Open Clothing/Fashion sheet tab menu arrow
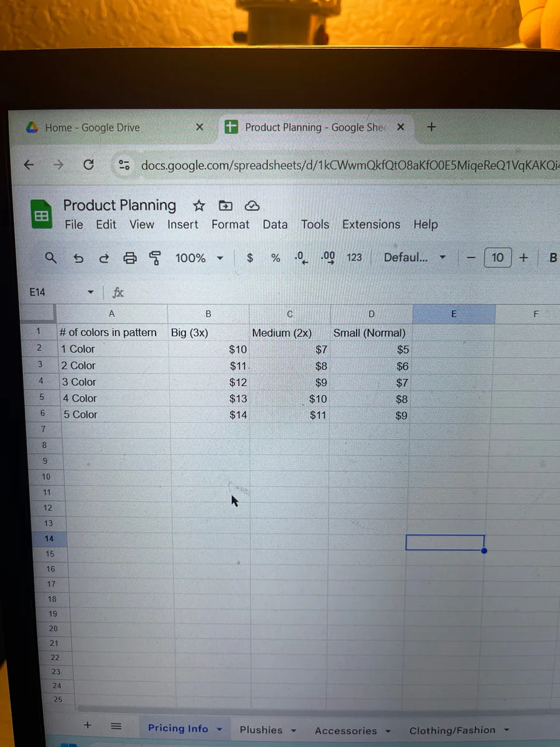Image resolution: width=560 pixels, height=747 pixels. (x=506, y=730)
